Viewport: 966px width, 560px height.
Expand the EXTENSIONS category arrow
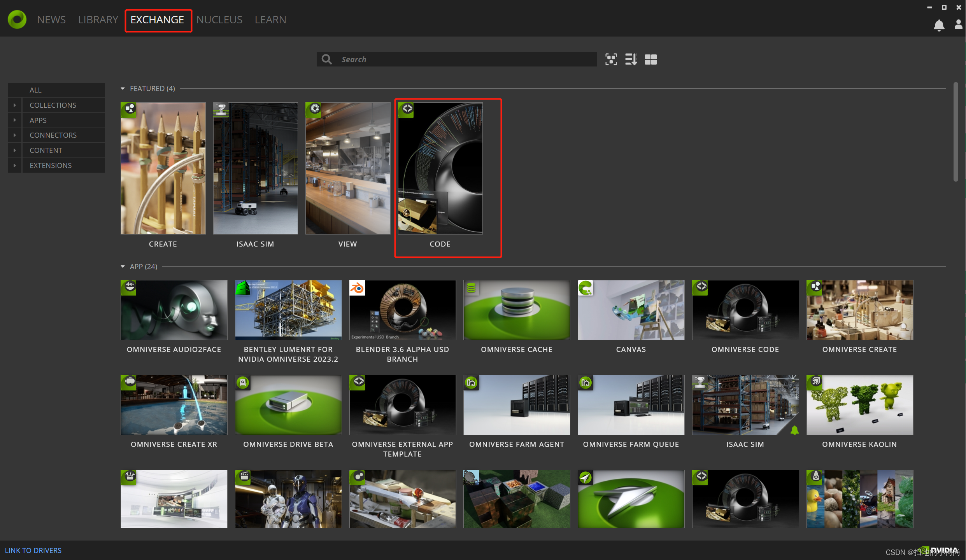15,165
